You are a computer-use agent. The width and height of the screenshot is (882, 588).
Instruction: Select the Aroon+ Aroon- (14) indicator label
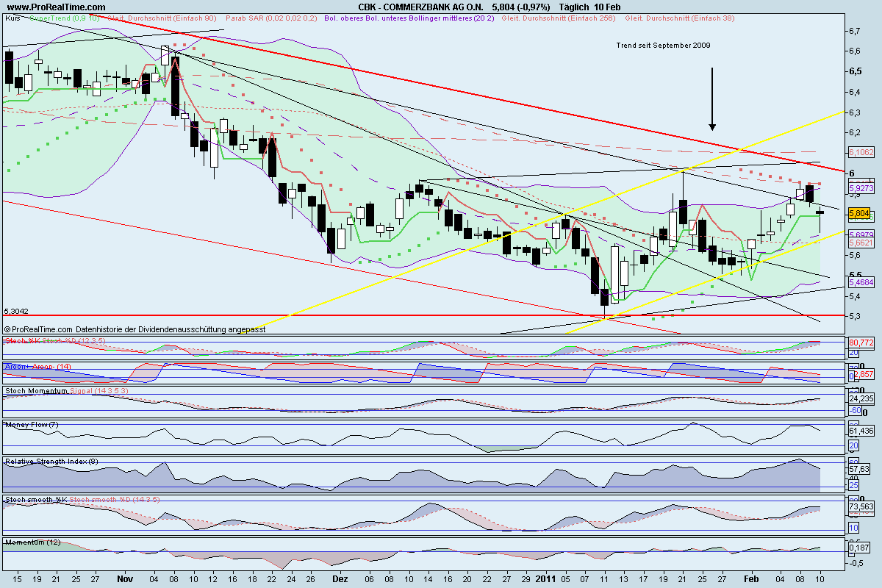[x=37, y=365]
